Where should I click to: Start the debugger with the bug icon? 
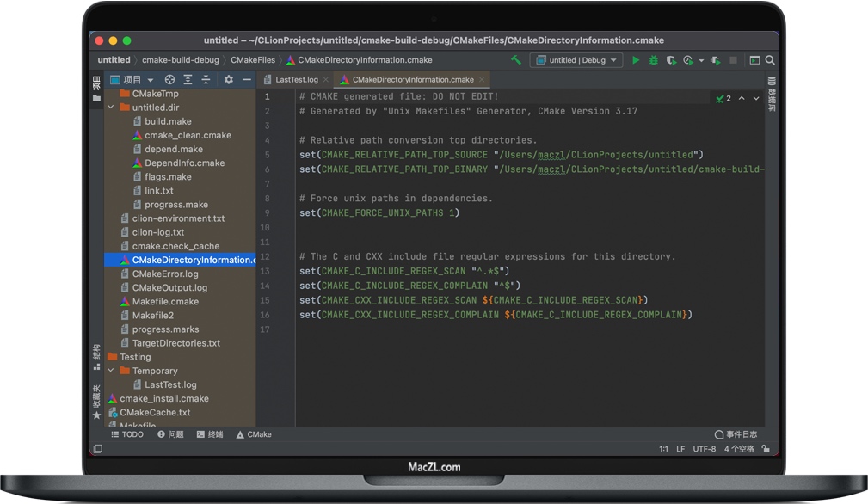[654, 60]
